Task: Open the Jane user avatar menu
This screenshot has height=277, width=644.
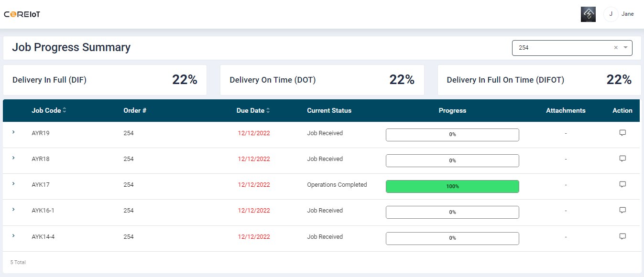Action: point(611,14)
